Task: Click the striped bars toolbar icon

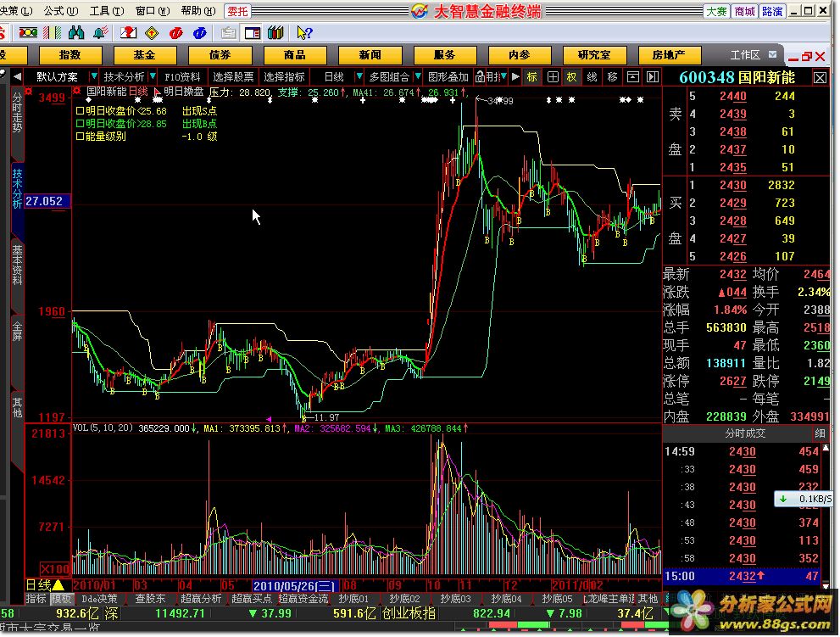Action: coord(52,33)
